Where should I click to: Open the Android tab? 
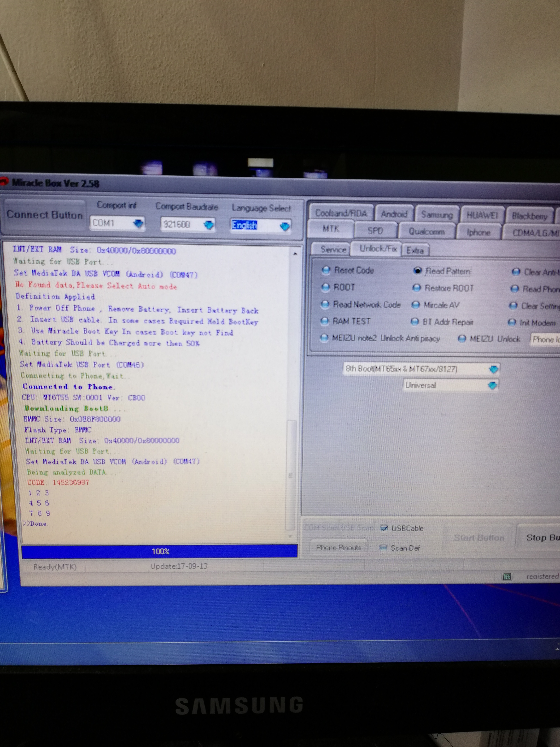tap(394, 214)
